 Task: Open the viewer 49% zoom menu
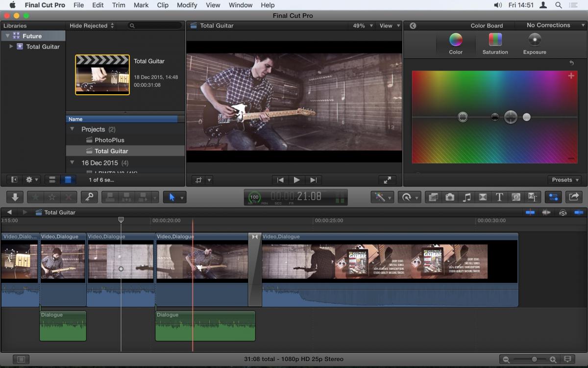coord(363,26)
